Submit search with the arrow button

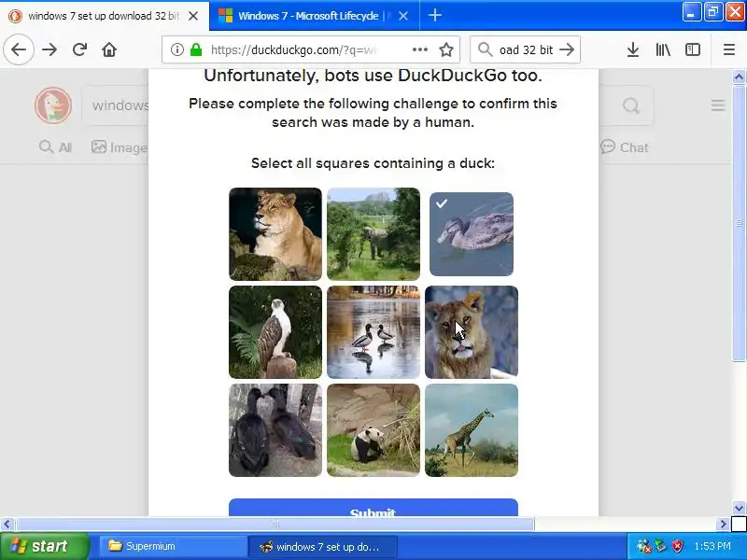click(x=567, y=49)
